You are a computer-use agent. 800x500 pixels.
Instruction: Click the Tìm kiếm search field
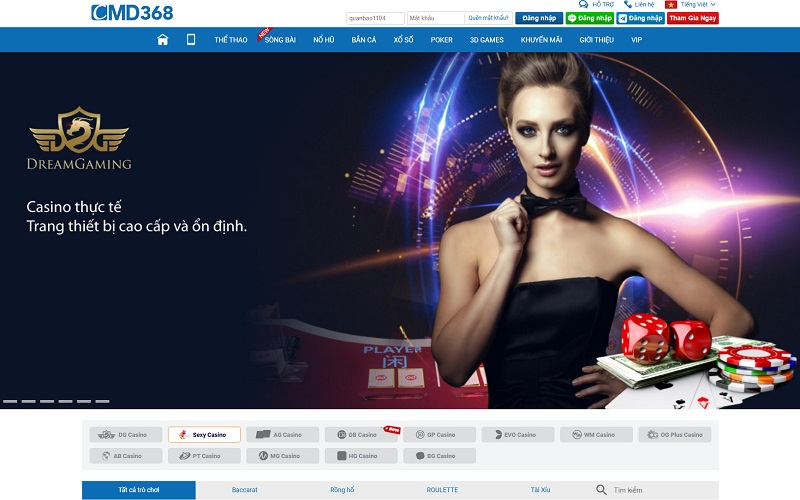tap(663, 490)
